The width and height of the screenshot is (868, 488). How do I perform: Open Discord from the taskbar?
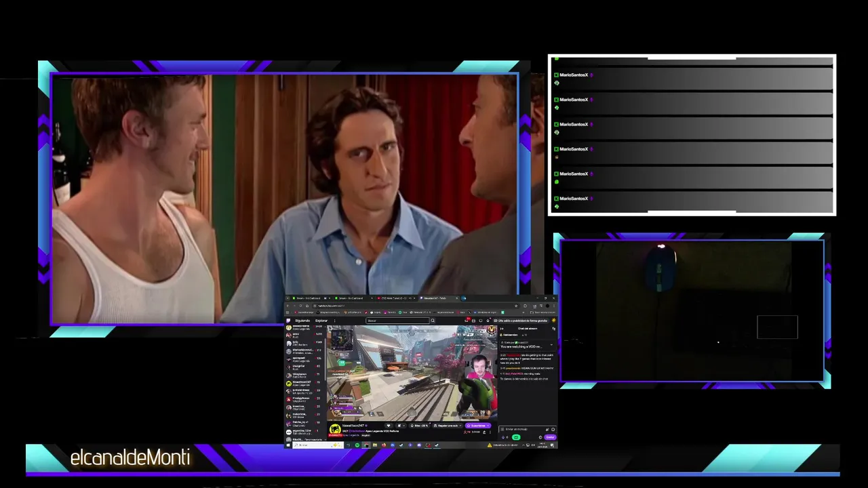coord(419,445)
